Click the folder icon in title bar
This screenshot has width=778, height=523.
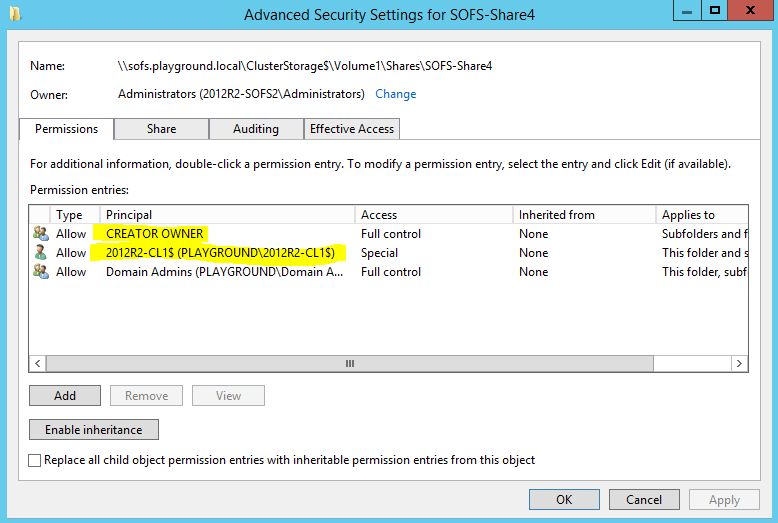click(15, 14)
